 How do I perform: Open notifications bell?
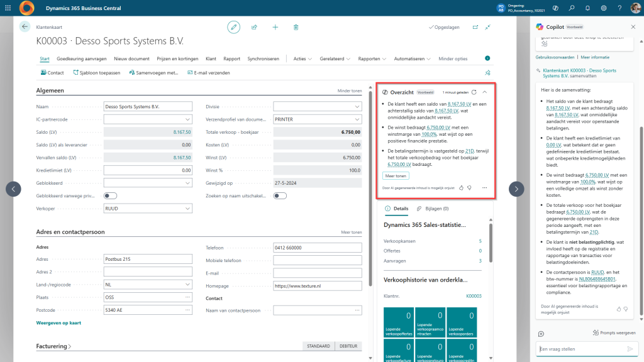pyautogui.click(x=587, y=8)
